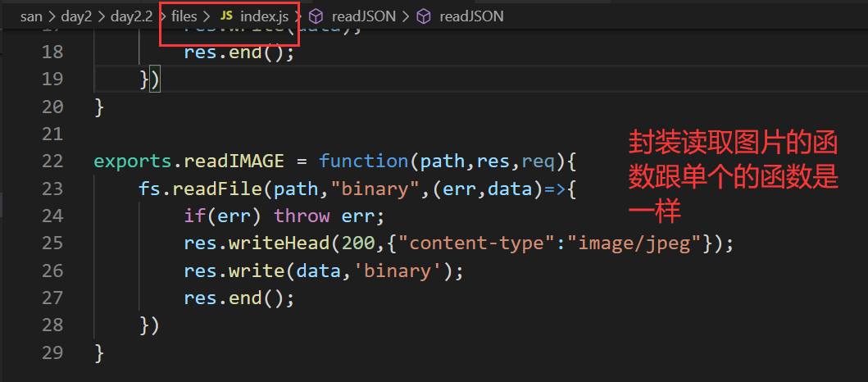Image resolution: width=868 pixels, height=382 pixels.
Task: Click 'res.end();' on line 18
Action: [x=239, y=52]
